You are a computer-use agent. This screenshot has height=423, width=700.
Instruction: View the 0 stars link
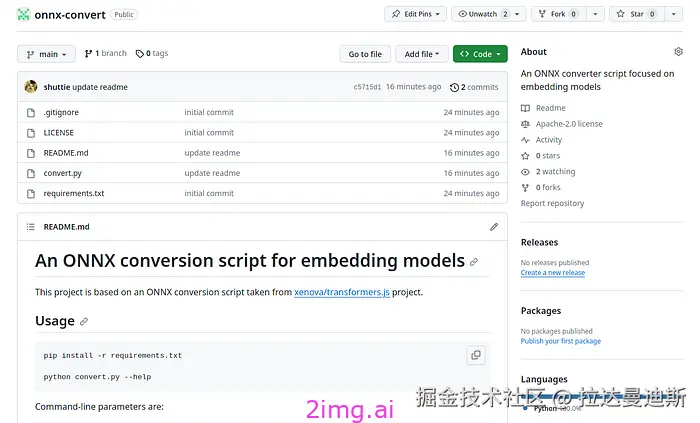coord(548,156)
